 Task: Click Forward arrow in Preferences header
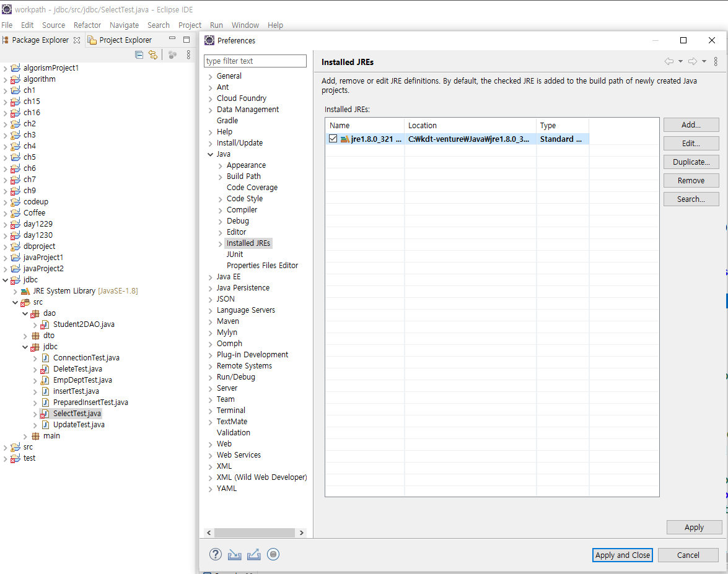[692, 61]
